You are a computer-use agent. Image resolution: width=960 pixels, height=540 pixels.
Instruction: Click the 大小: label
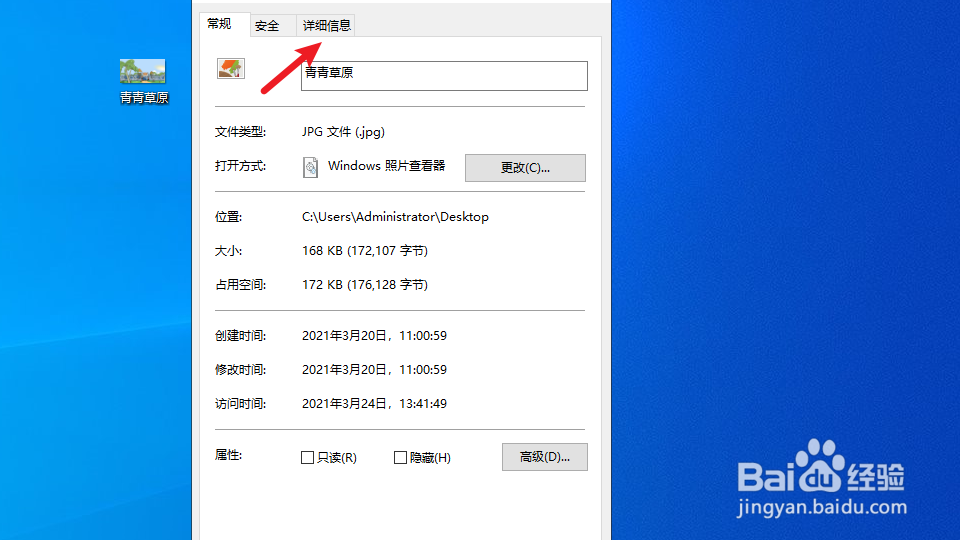click(x=228, y=250)
